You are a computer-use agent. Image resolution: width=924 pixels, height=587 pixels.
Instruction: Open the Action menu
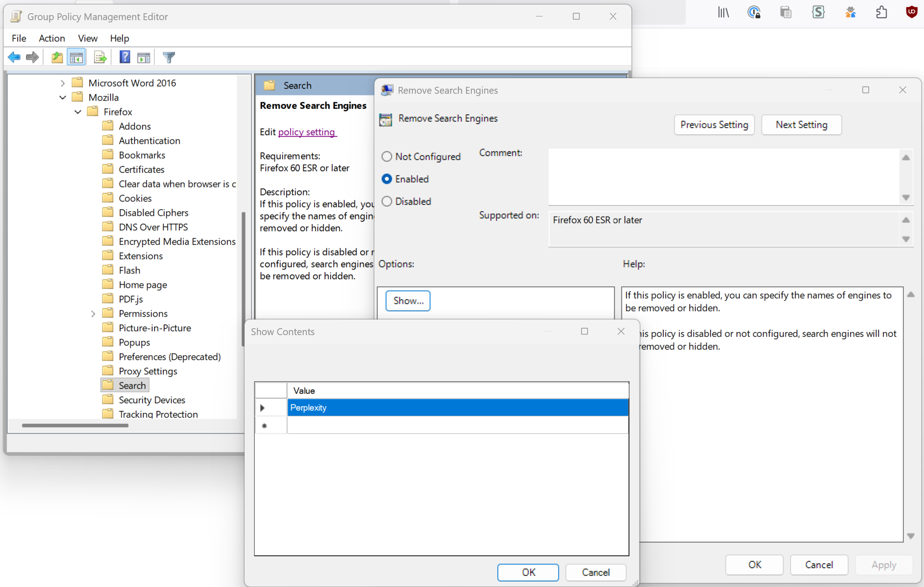tap(52, 38)
